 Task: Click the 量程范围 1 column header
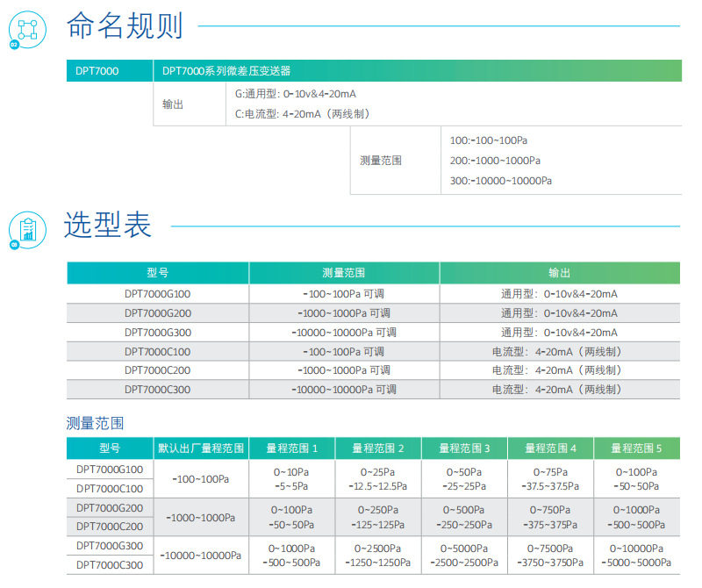tap(292, 448)
